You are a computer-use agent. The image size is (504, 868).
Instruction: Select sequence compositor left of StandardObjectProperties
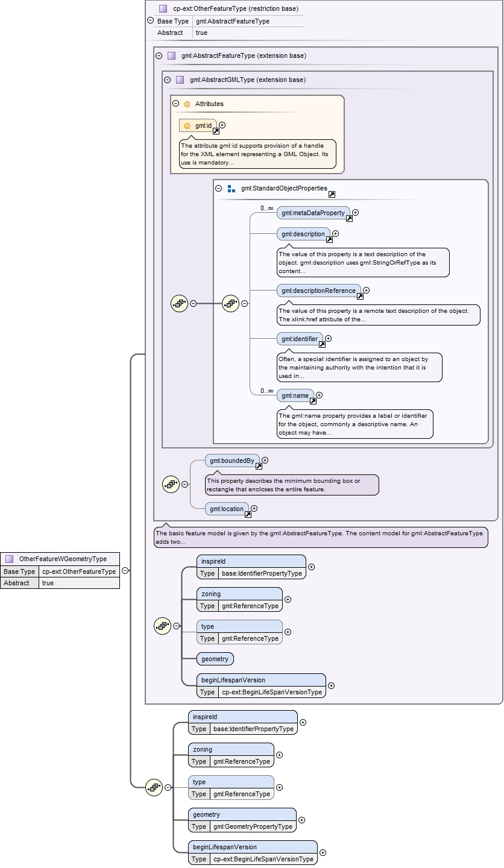(180, 303)
